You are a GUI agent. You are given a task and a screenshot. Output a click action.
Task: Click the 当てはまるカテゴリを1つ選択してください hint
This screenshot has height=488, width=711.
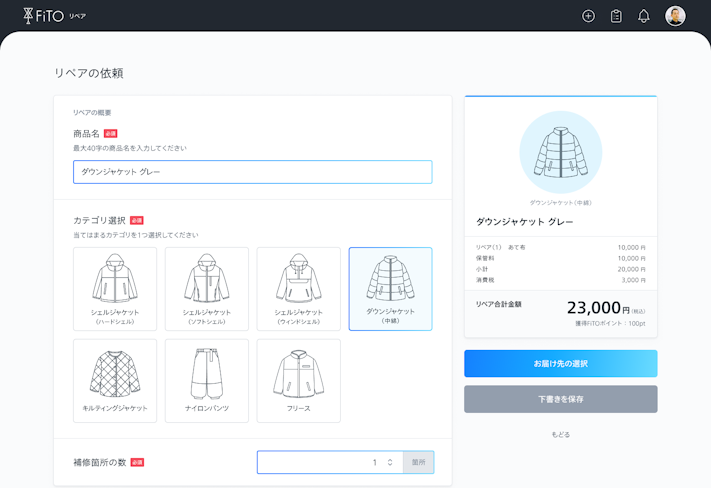[136, 235]
